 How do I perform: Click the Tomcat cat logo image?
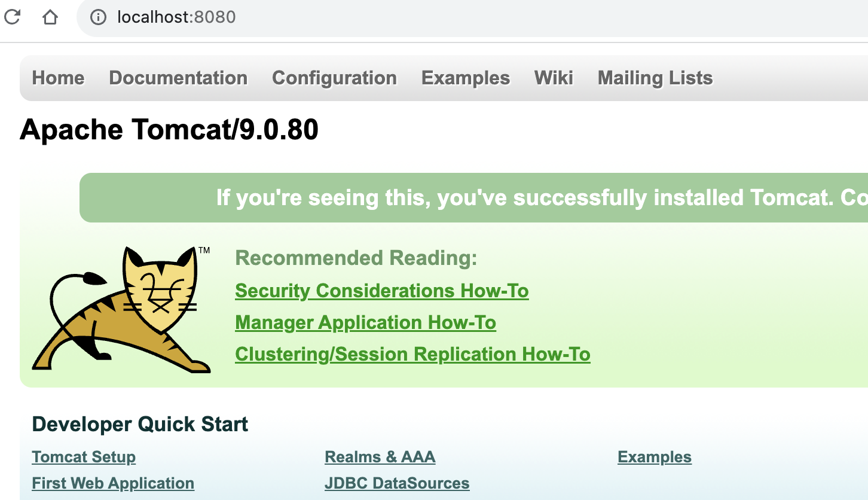pos(121,309)
